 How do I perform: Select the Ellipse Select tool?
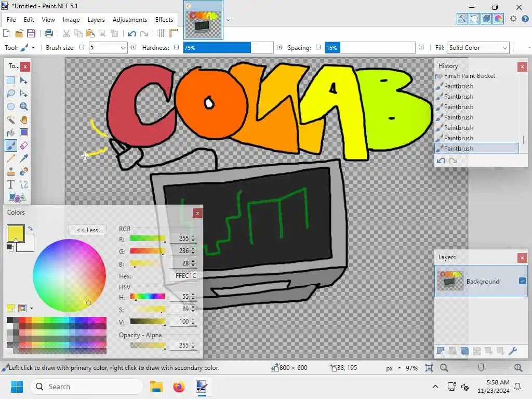coord(10,107)
